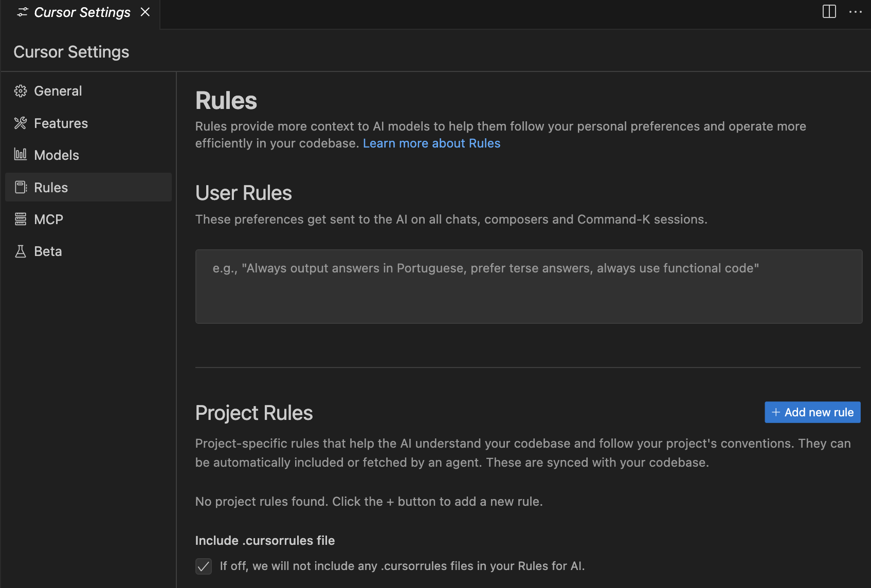Open the Models settings section
Image resolution: width=871 pixels, height=588 pixels.
(88, 155)
